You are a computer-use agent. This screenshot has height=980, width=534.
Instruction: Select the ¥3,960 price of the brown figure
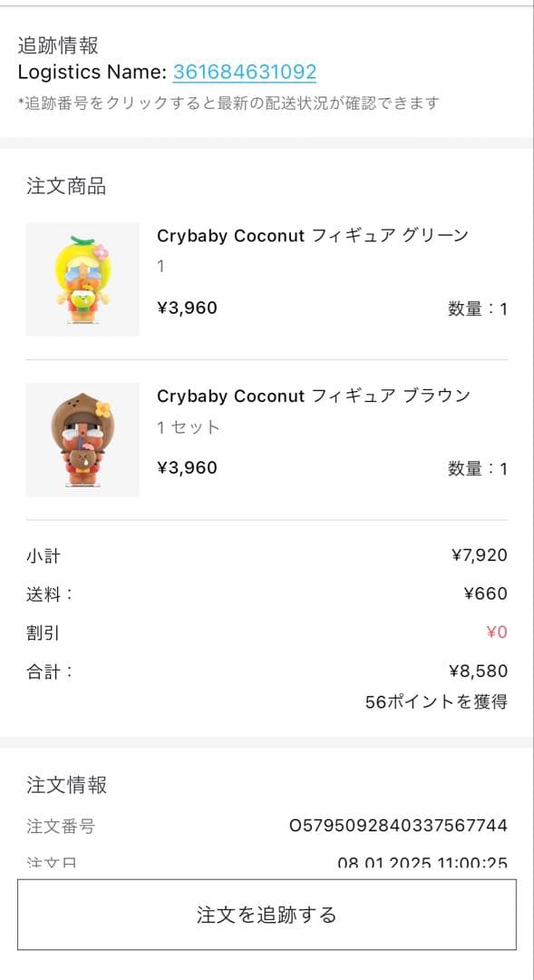pyautogui.click(x=189, y=467)
